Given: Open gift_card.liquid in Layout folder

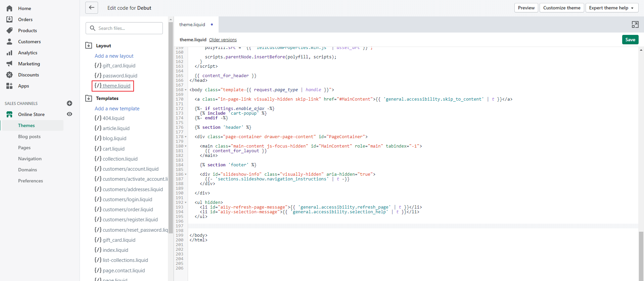Looking at the screenshot, I should tap(115, 66).
